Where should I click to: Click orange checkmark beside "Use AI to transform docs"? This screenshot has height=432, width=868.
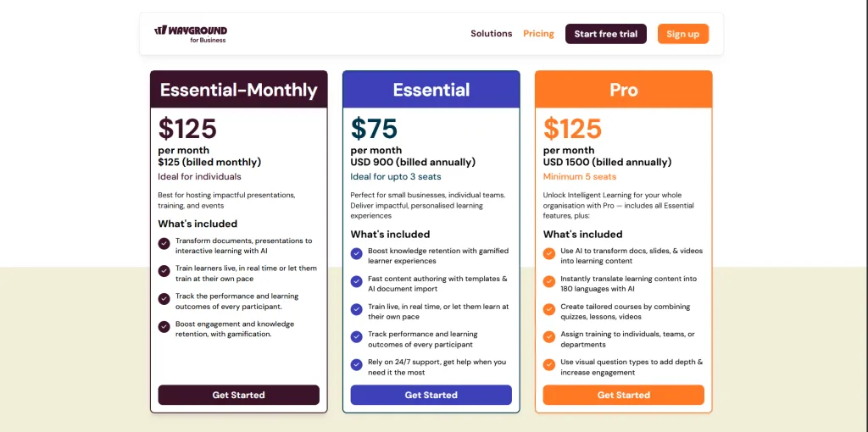[549, 254]
